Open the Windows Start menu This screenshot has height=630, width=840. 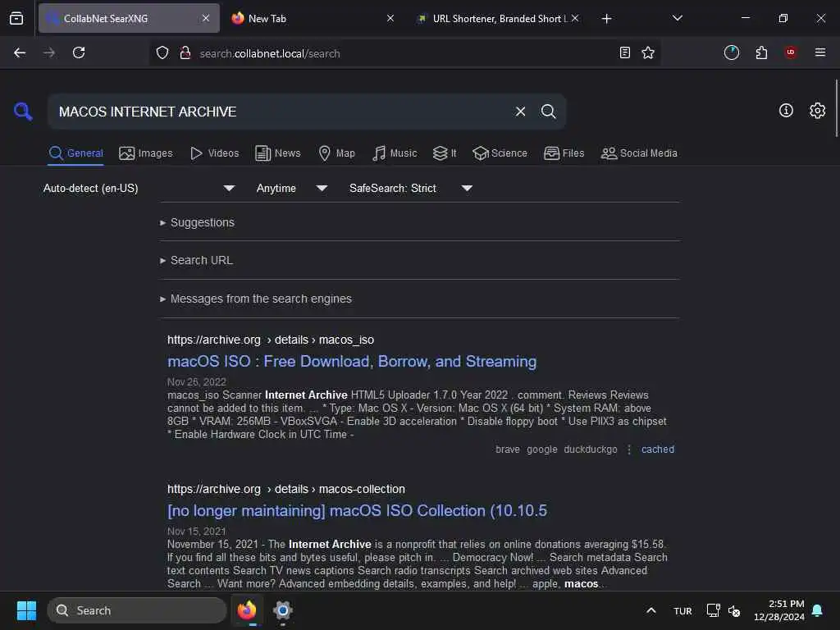coord(26,610)
